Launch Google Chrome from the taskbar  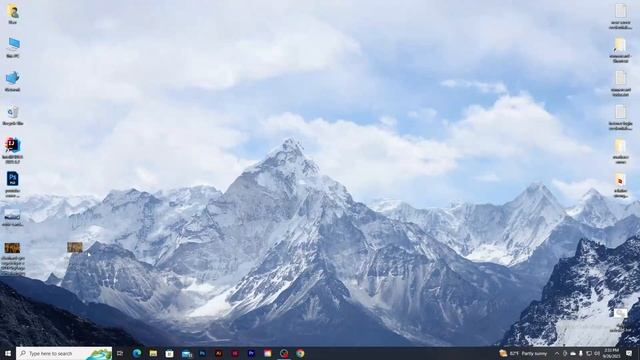pos(300,353)
